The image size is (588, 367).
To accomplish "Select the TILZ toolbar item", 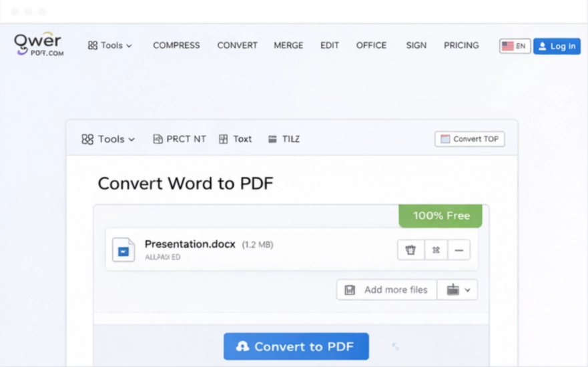I will 284,139.
